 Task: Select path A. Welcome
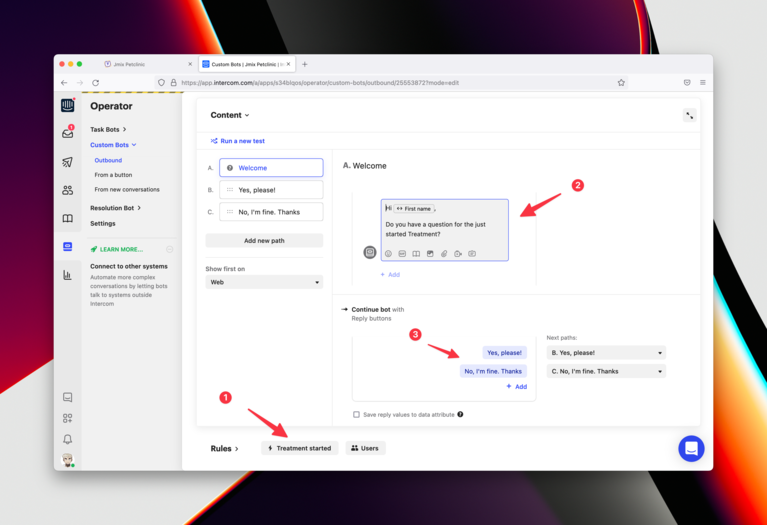[271, 168]
